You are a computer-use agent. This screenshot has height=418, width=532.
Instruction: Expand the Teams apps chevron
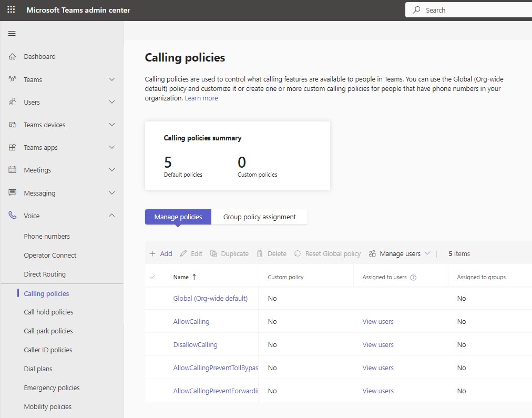pyautogui.click(x=111, y=147)
